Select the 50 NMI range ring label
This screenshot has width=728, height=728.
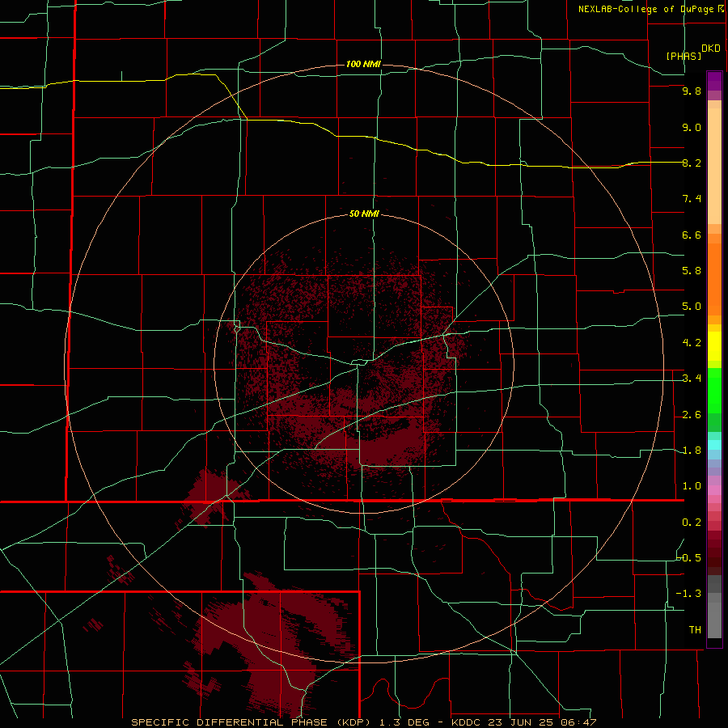point(364,214)
